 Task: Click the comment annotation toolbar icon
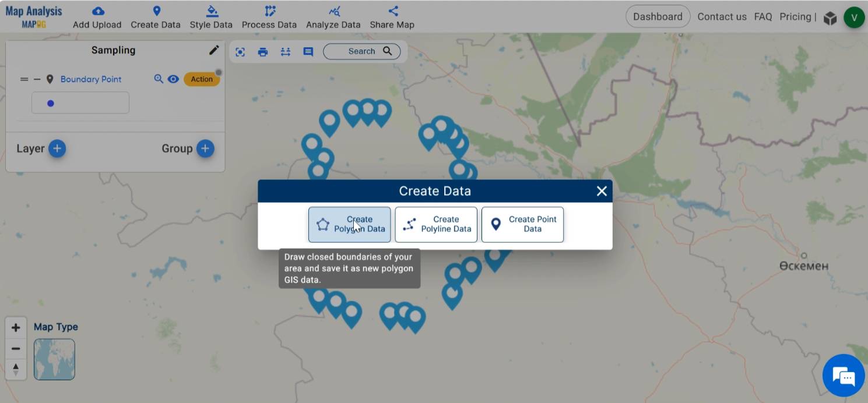coord(308,52)
